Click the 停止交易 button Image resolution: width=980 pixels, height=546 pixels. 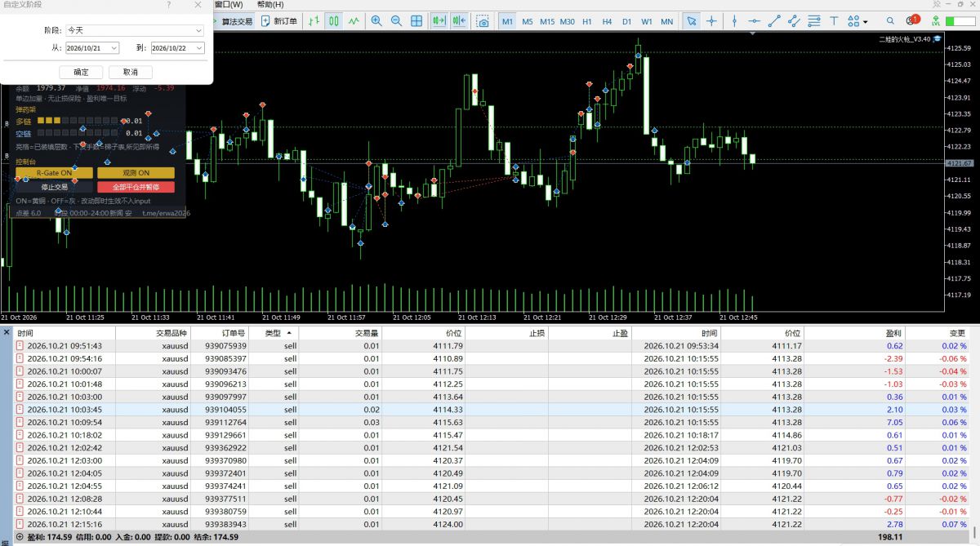click(54, 187)
